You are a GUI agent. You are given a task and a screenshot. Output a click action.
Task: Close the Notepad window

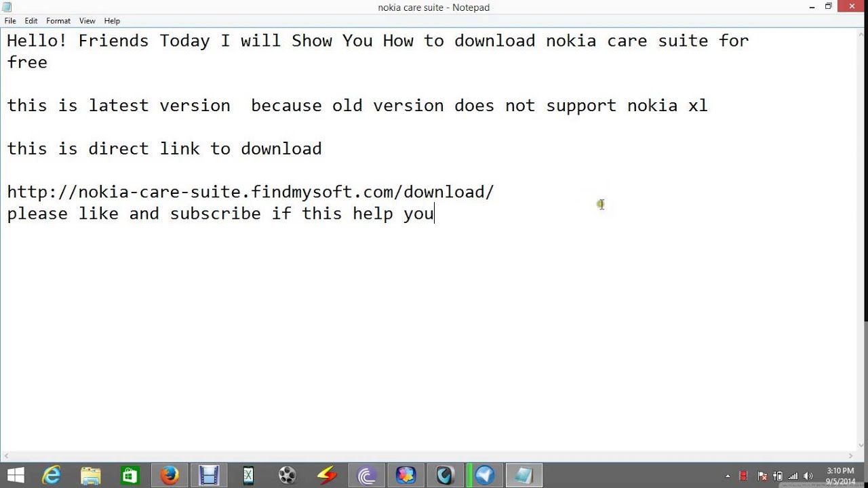coord(852,7)
